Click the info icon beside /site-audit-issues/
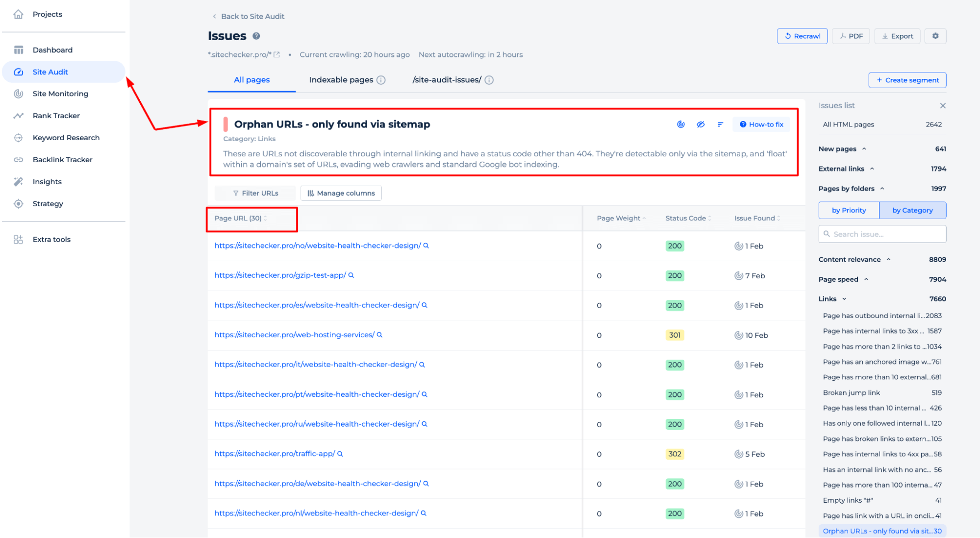Screen dimensions: 980x538 pyautogui.click(x=489, y=80)
